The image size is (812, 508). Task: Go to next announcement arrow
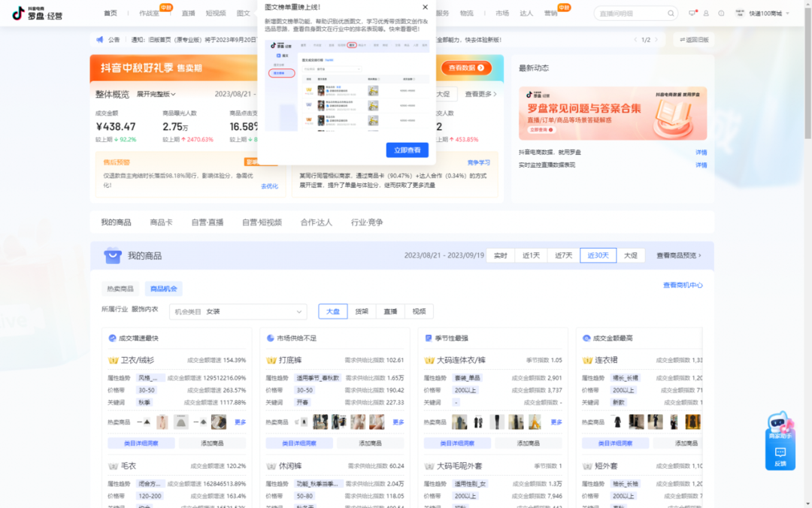coord(656,39)
